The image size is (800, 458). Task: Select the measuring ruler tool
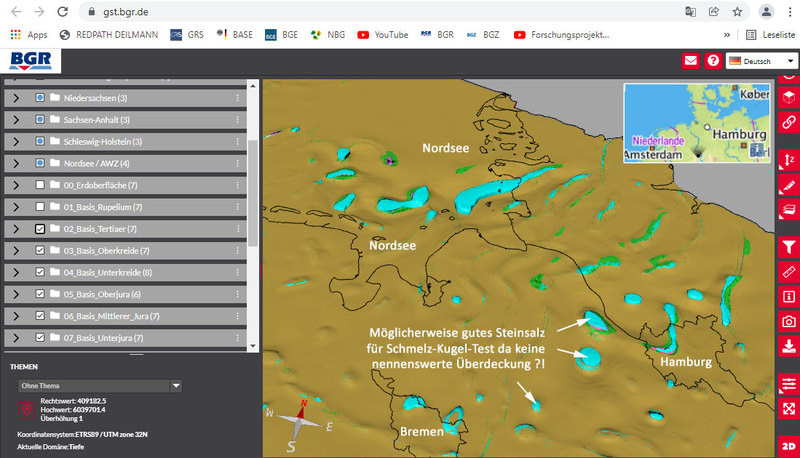click(x=788, y=272)
